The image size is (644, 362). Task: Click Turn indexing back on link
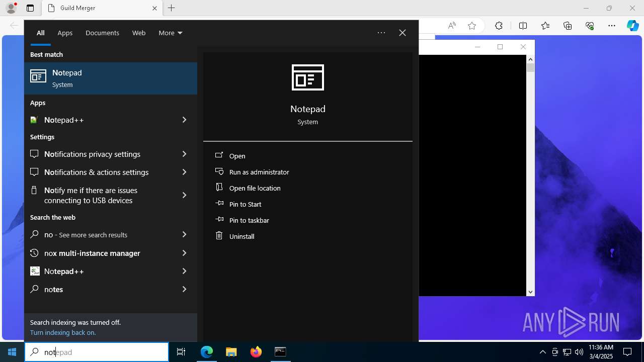coord(63,332)
